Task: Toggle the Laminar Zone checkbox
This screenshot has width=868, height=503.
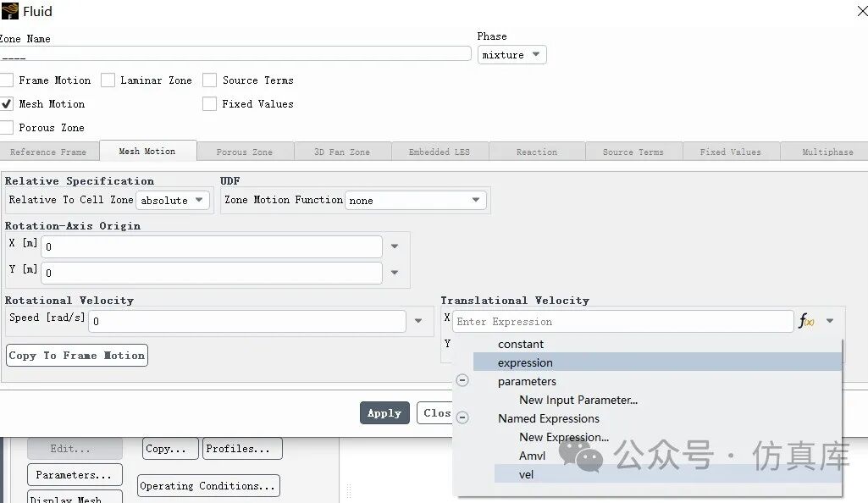Action: point(108,80)
